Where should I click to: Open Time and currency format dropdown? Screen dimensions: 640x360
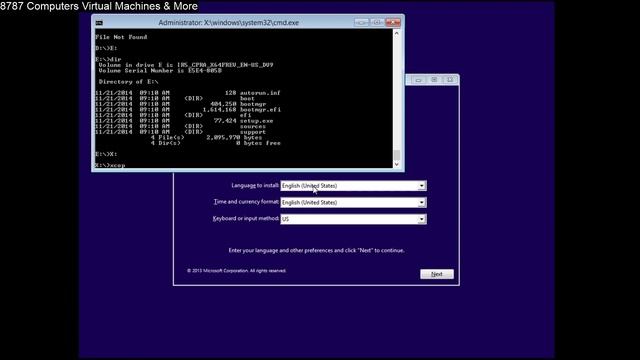pyautogui.click(x=353, y=202)
